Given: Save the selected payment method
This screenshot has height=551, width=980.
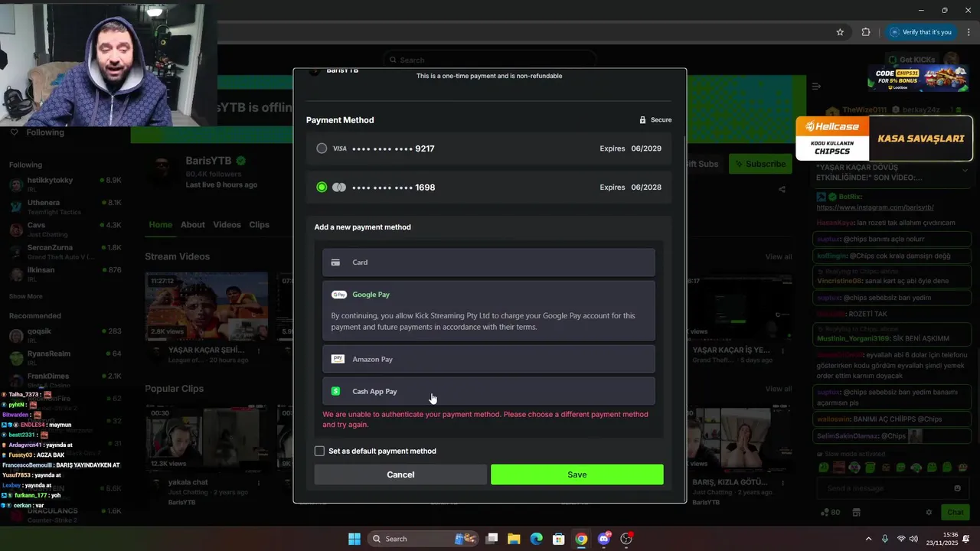Looking at the screenshot, I should (x=577, y=474).
